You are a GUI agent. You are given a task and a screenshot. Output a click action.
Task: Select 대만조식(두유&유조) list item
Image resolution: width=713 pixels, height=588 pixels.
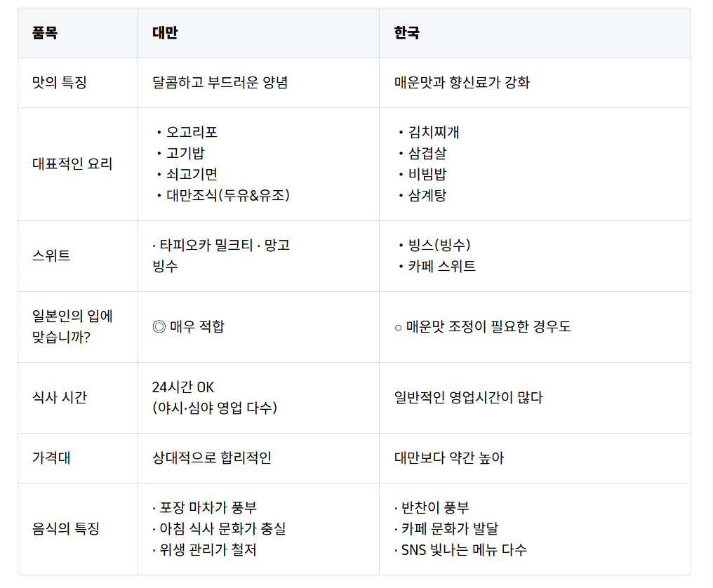click(227, 196)
